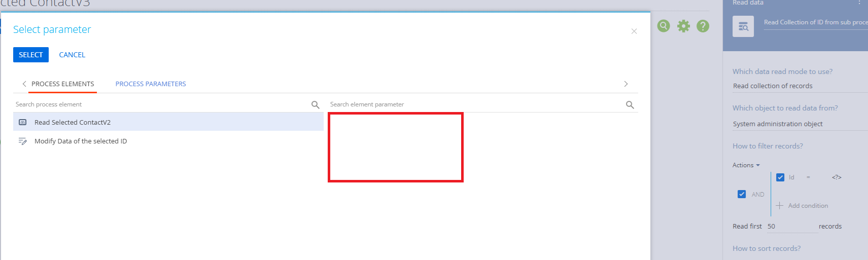Image resolution: width=868 pixels, height=260 pixels.
Task: Close the Select parameter dialog
Action: 634,31
